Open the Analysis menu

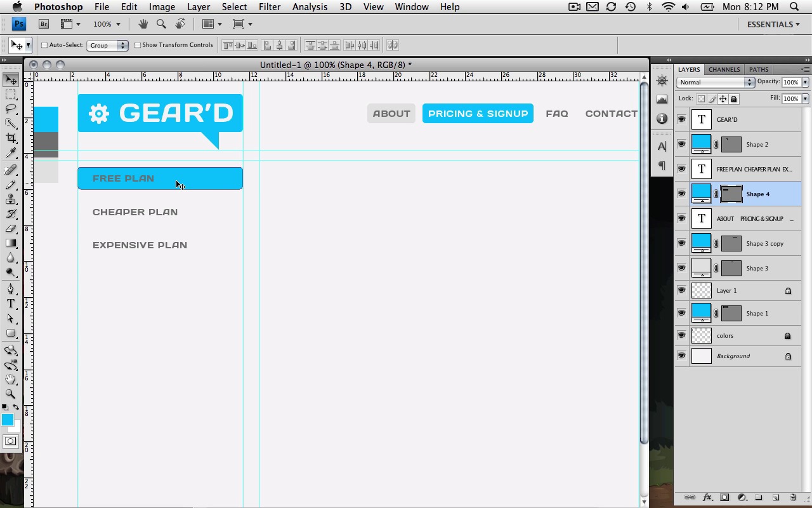[x=310, y=7]
